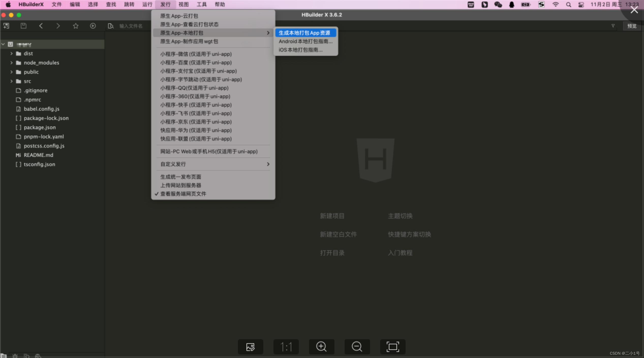This screenshot has width=644, height=358.
Task: Click the image edit icon in viewer bar
Action: point(250,347)
